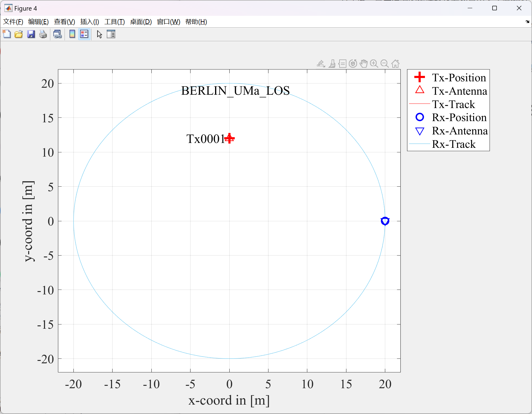Click the Link Plot icon

click(57, 34)
